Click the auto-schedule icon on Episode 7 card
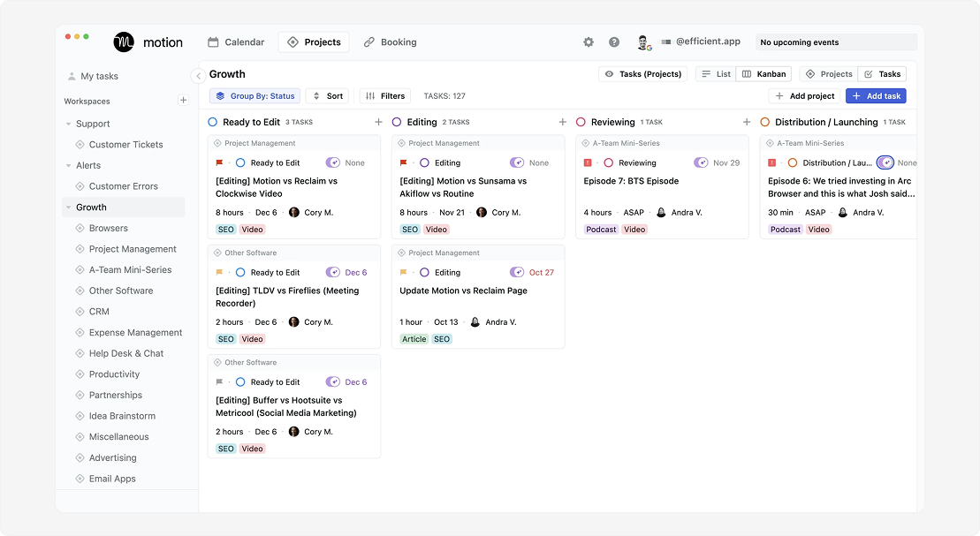Image resolution: width=980 pixels, height=536 pixels. (x=701, y=162)
